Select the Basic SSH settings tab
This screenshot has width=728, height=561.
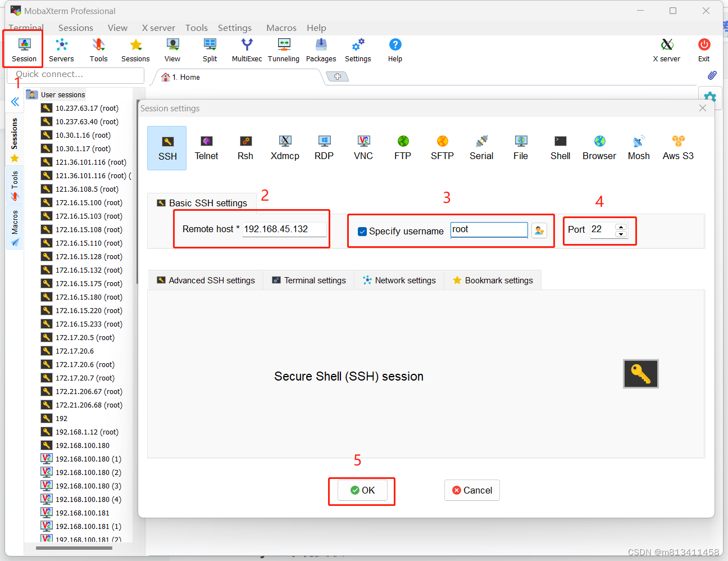tap(202, 203)
